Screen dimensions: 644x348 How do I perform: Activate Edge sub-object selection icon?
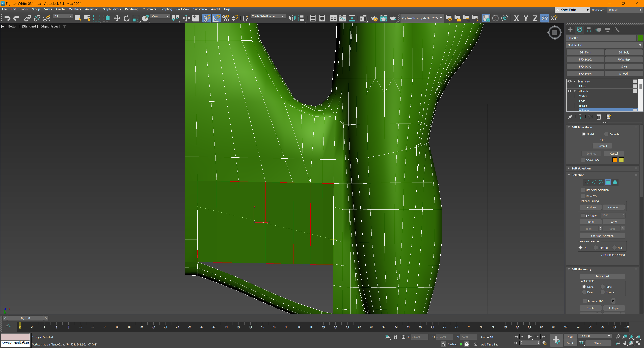[594, 182]
